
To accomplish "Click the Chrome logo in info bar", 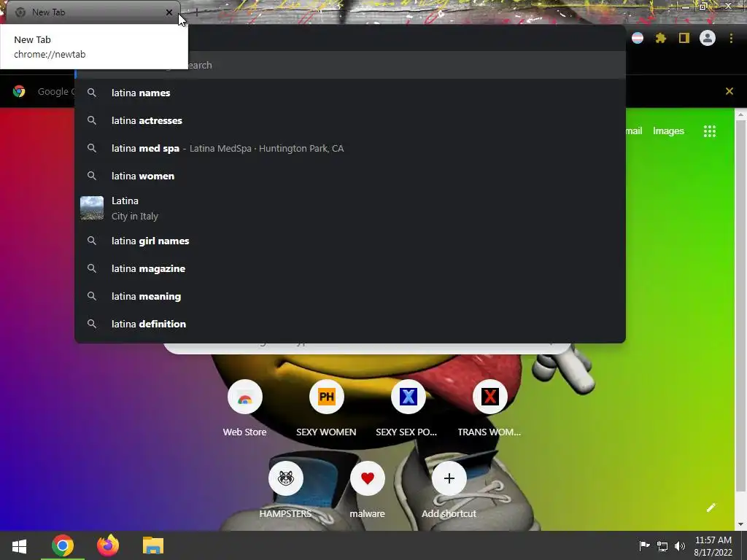I will click(x=19, y=91).
